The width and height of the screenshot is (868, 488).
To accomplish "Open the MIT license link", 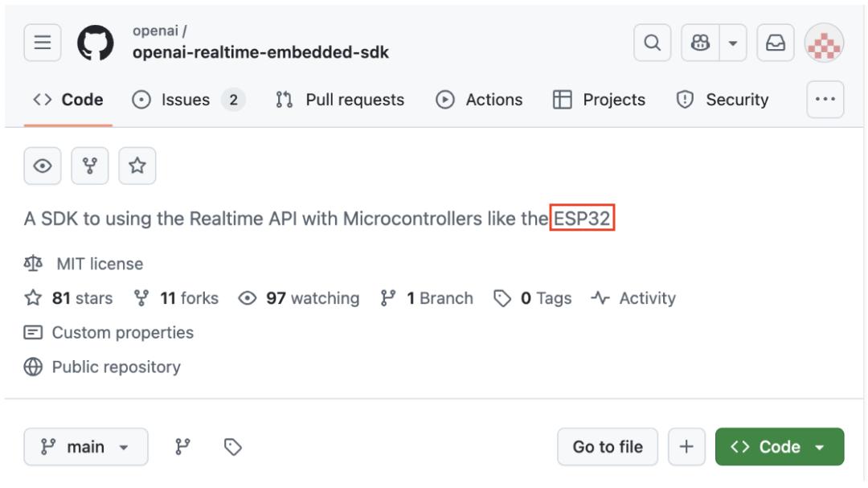I will pyautogui.click(x=97, y=264).
